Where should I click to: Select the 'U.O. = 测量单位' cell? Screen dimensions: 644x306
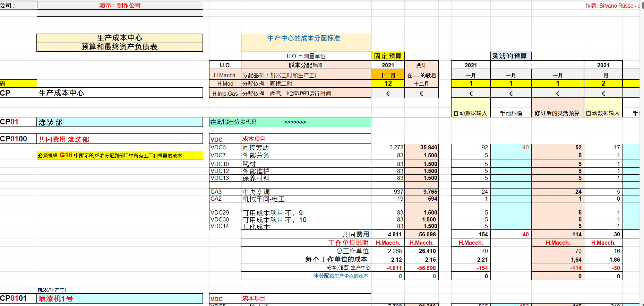(x=306, y=56)
